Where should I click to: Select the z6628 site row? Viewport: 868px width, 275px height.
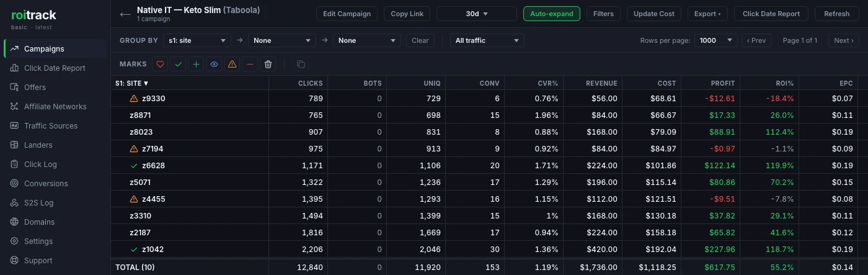tap(484, 166)
